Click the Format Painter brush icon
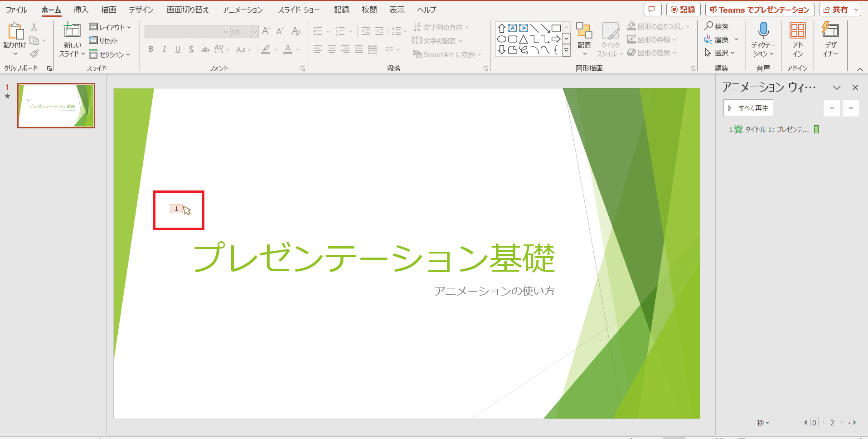The height and width of the screenshot is (439, 868). tap(34, 54)
